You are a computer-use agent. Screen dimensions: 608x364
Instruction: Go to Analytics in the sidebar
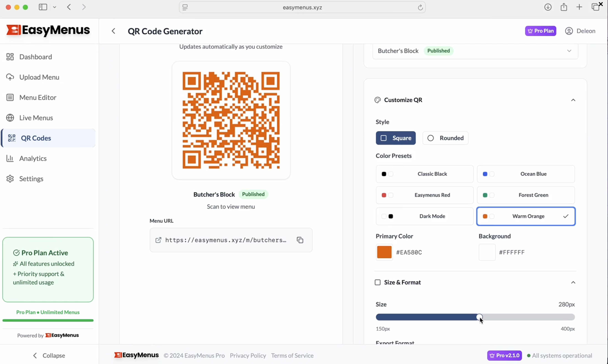click(x=33, y=158)
